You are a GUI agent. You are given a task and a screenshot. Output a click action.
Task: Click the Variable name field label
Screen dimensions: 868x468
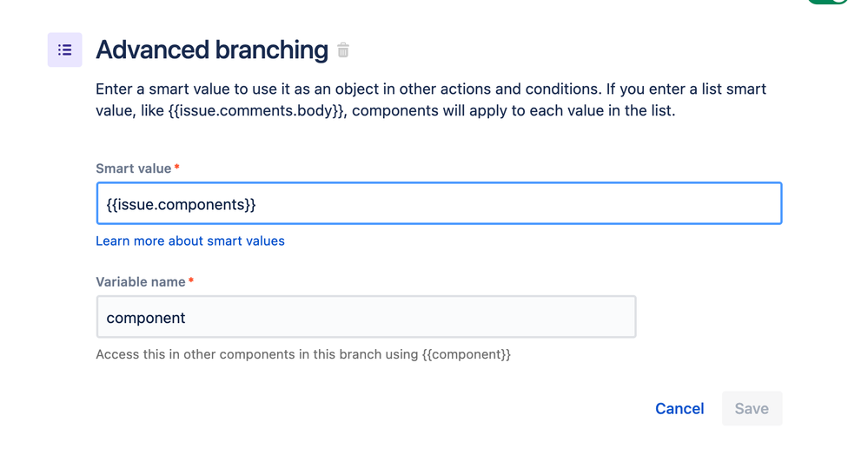click(x=141, y=282)
